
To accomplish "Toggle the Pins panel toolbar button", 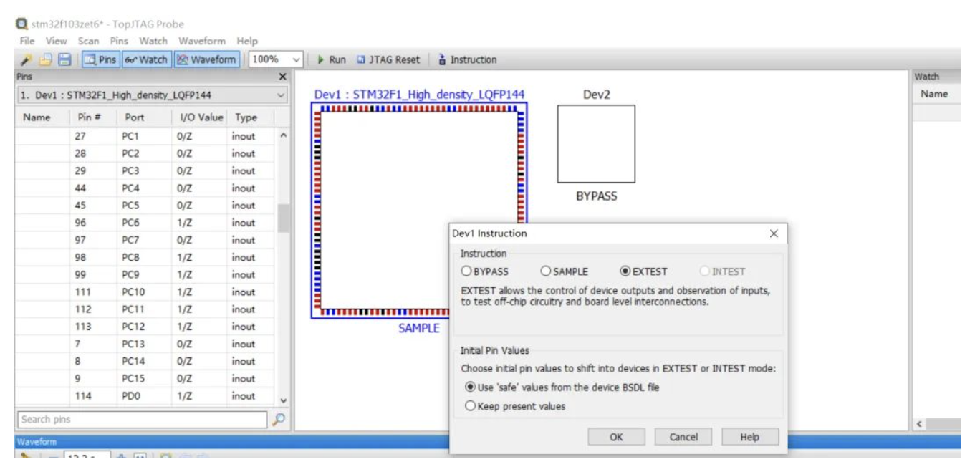I will [x=100, y=60].
